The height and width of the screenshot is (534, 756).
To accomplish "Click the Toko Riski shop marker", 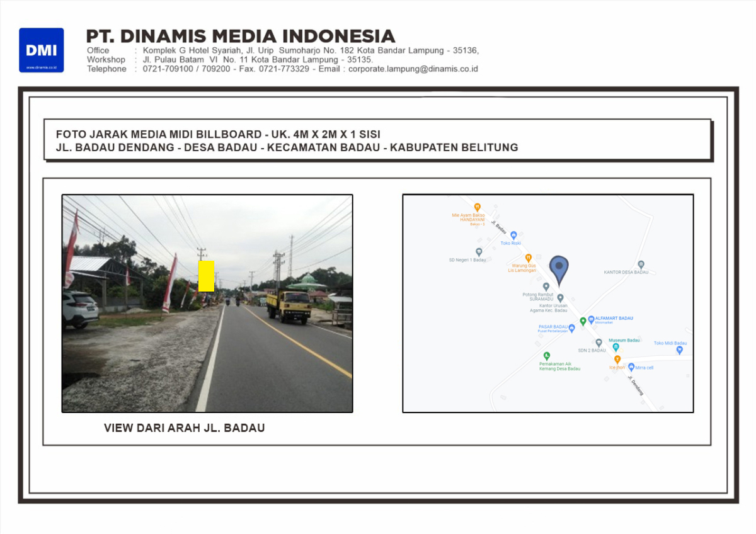I will click(x=513, y=235).
